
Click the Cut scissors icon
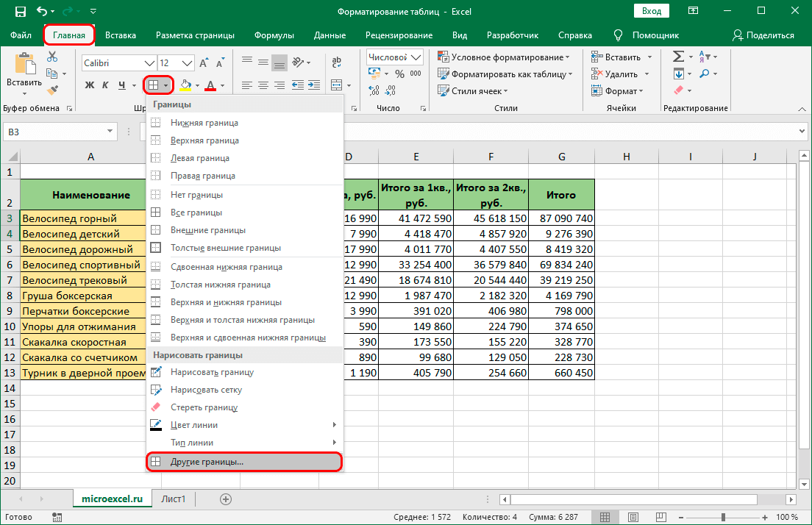[x=52, y=57]
